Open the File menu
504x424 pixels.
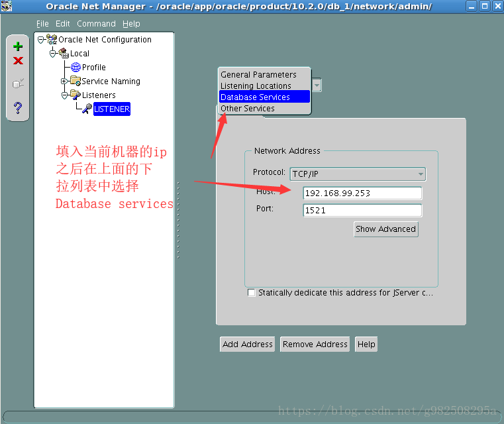[42, 23]
